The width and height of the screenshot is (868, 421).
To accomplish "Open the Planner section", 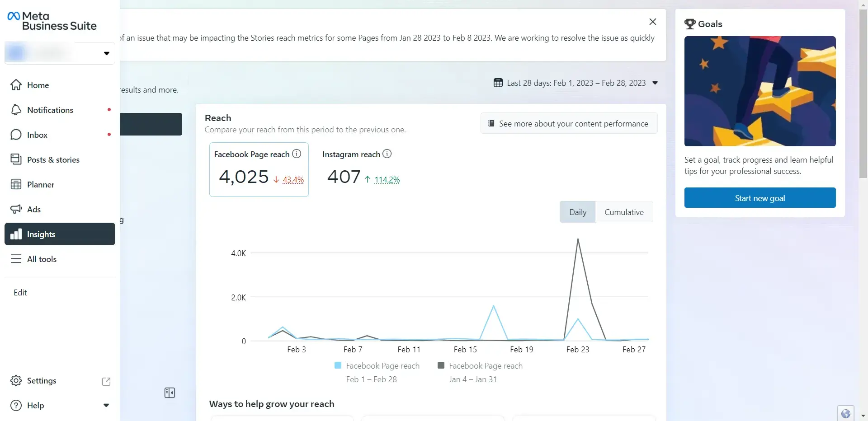I will pos(40,185).
